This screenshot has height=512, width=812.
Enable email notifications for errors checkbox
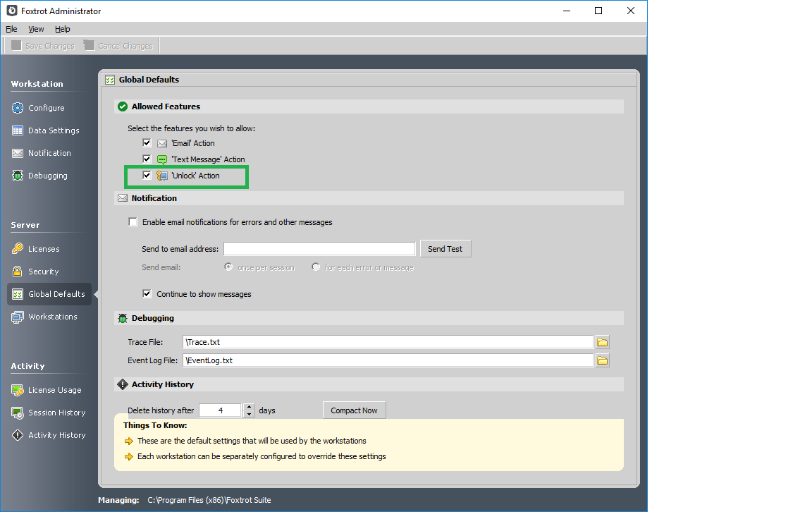pos(133,222)
